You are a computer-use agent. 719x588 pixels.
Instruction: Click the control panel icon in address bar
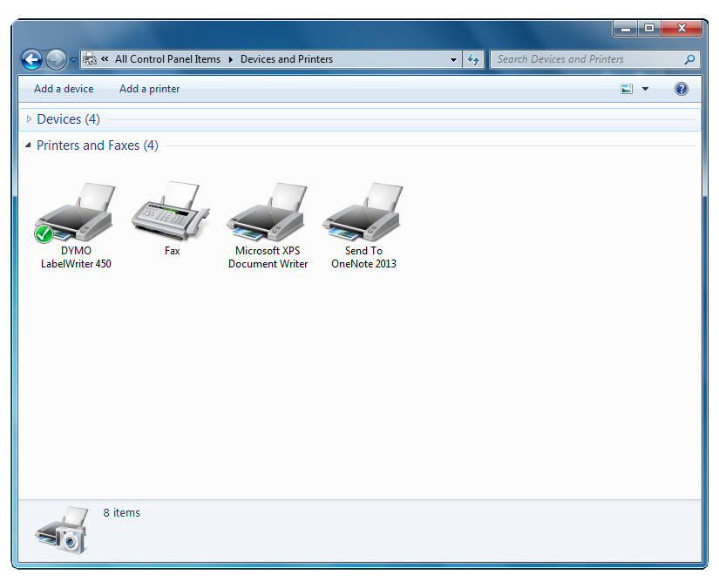90,59
